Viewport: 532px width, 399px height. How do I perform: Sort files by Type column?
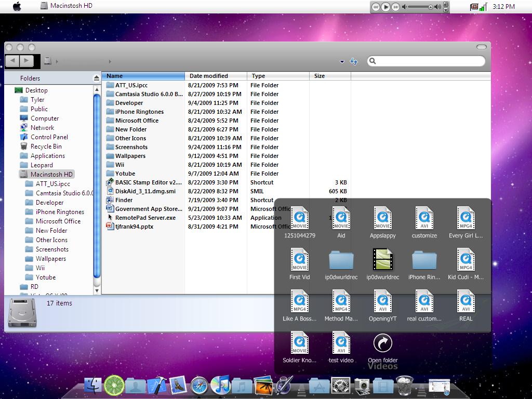[x=278, y=76]
